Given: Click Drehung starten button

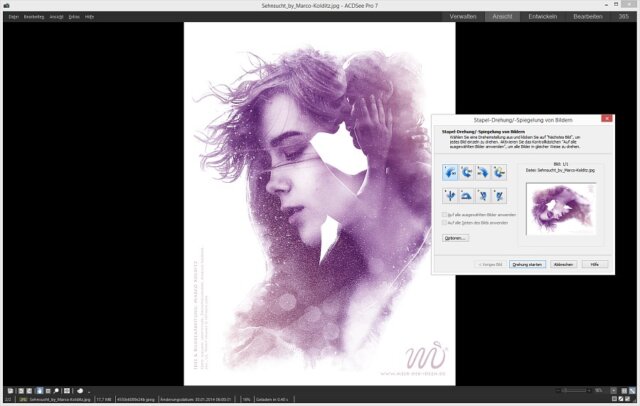Looking at the screenshot, I should (x=527, y=264).
